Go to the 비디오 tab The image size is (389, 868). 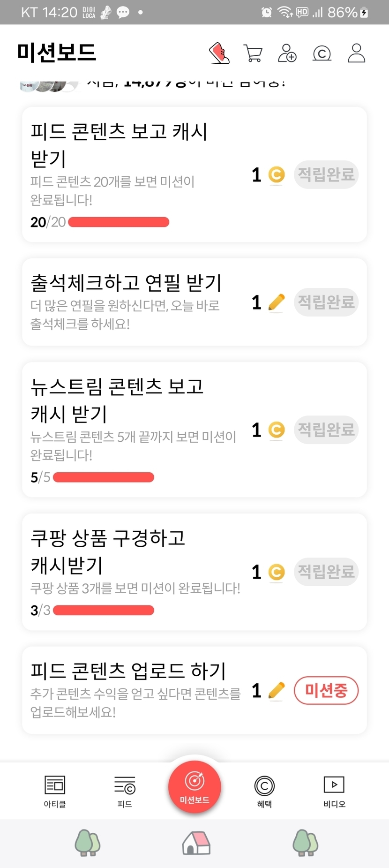point(334,791)
